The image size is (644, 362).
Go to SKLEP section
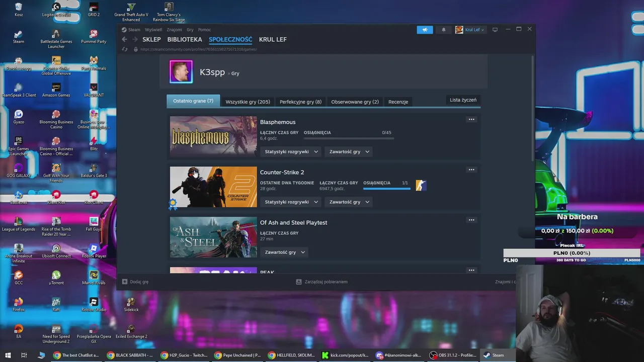point(151,39)
